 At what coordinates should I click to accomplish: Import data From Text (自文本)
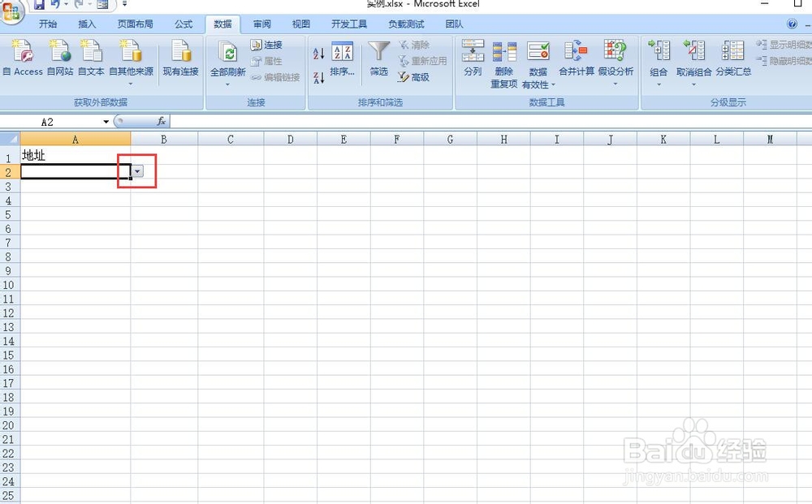[91, 58]
